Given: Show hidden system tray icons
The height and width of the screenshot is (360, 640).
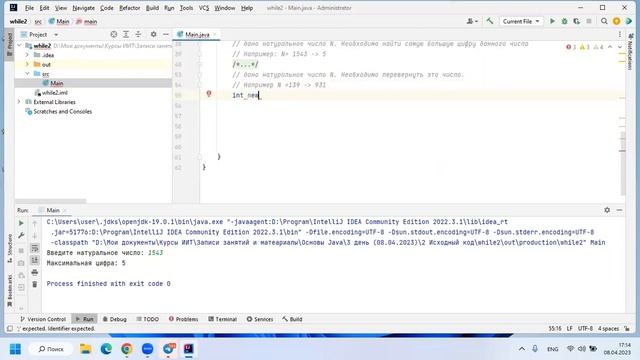Looking at the screenshot, I should (x=522, y=349).
